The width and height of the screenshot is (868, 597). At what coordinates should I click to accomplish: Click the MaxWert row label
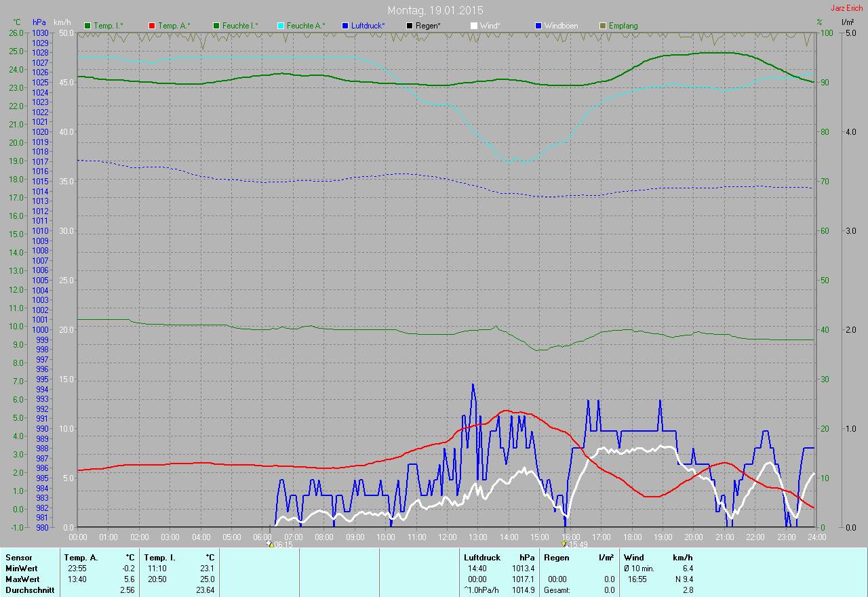click(22, 579)
